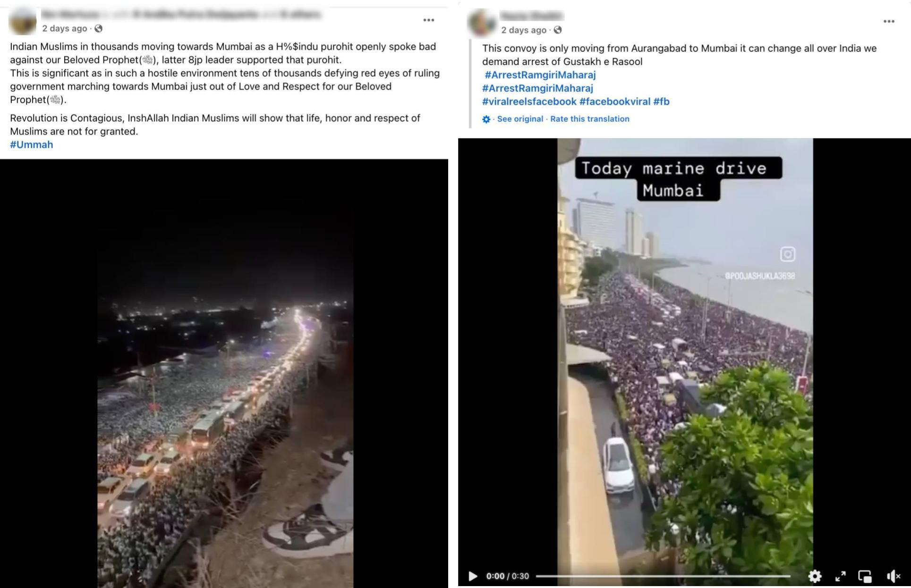911x588 pixels.
Task: Click Rate this translation link
Action: [590, 119]
